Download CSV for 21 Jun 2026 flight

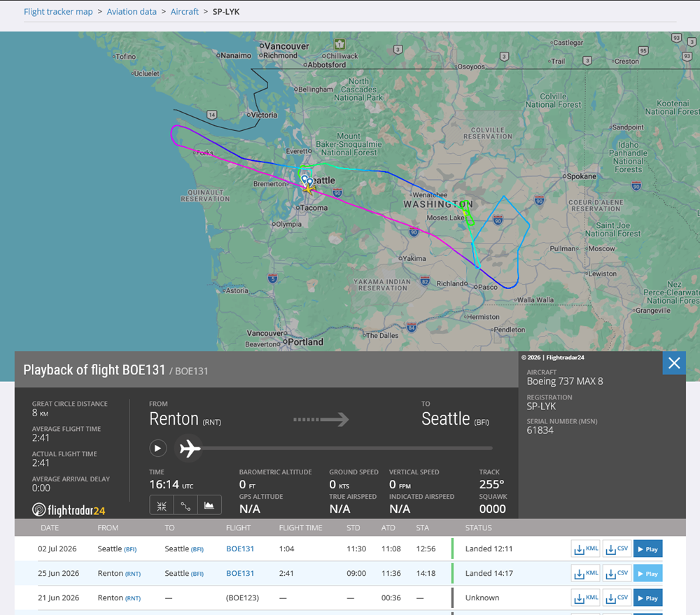(617, 598)
